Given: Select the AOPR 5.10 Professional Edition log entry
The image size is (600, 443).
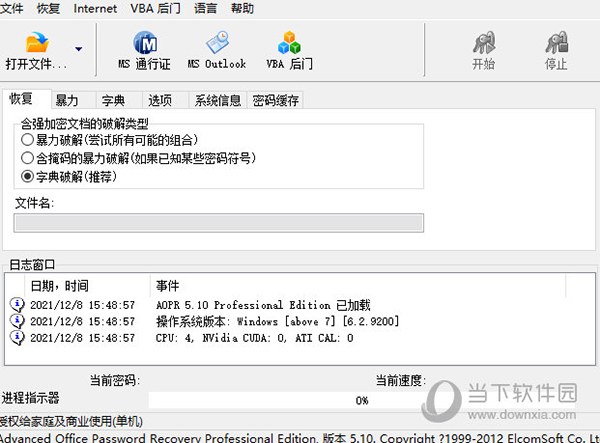Looking at the screenshot, I should click(262, 305).
